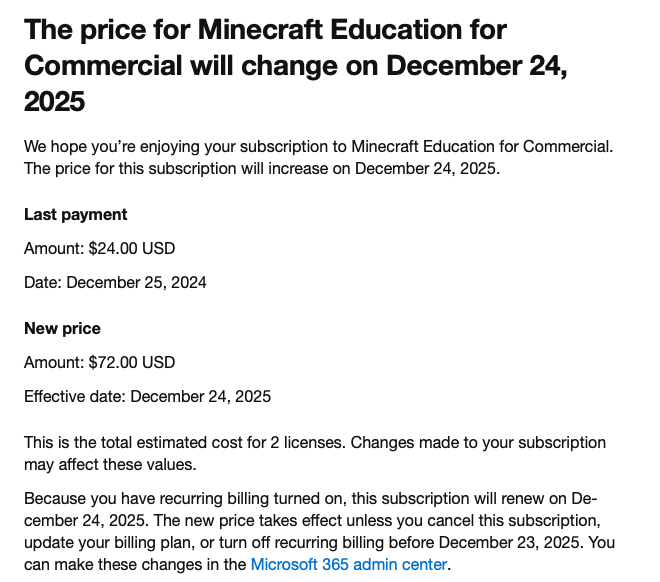660x582 pixels.
Task: Click the 'We hope you're enjoying' intro sentence
Action: click(319, 147)
